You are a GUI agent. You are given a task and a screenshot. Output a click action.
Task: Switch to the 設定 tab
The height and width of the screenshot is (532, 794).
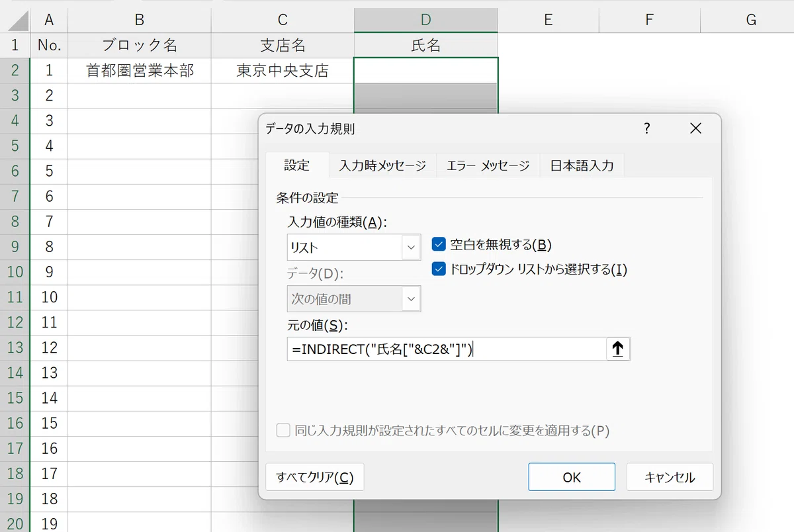click(297, 165)
